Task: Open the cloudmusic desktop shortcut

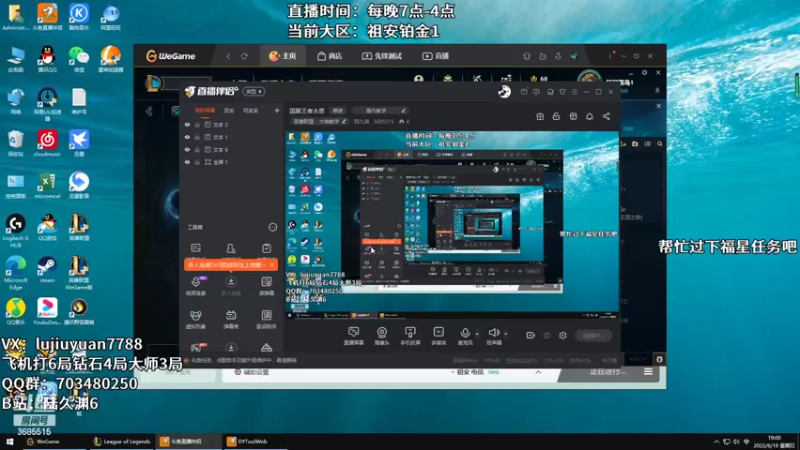Action: (47, 143)
